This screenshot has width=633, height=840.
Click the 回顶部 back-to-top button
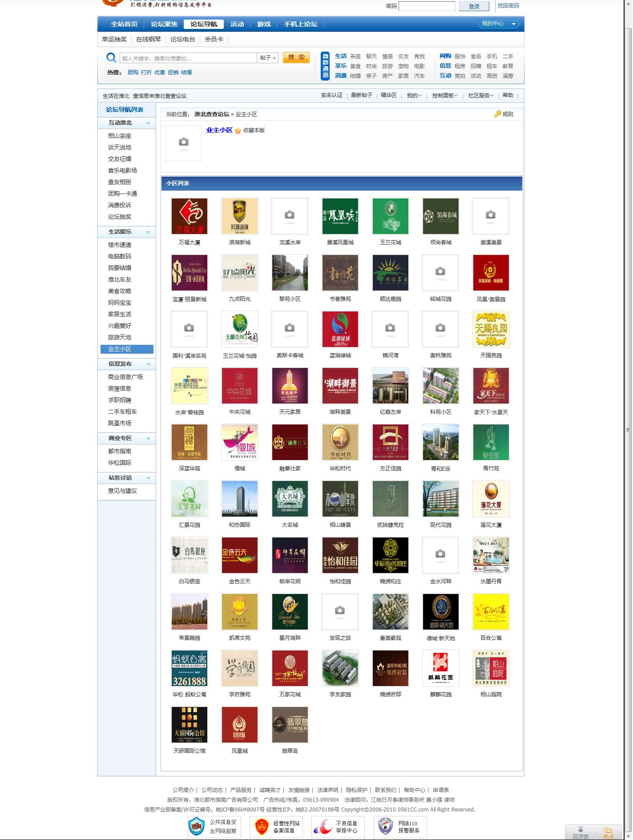pos(581,832)
